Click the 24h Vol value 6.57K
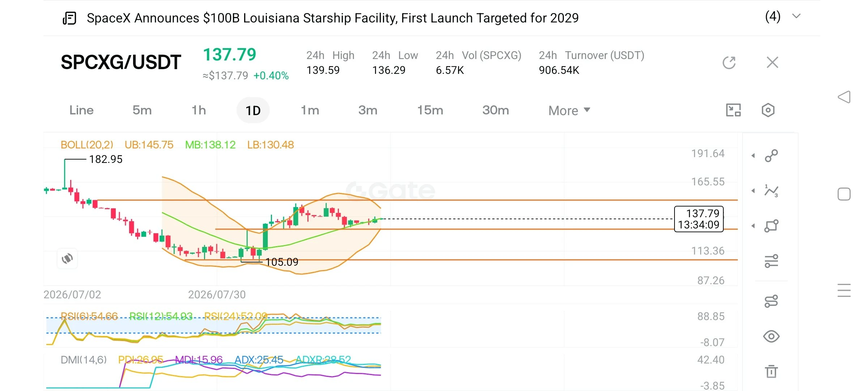The image size is (868, 391). (450, 70)
